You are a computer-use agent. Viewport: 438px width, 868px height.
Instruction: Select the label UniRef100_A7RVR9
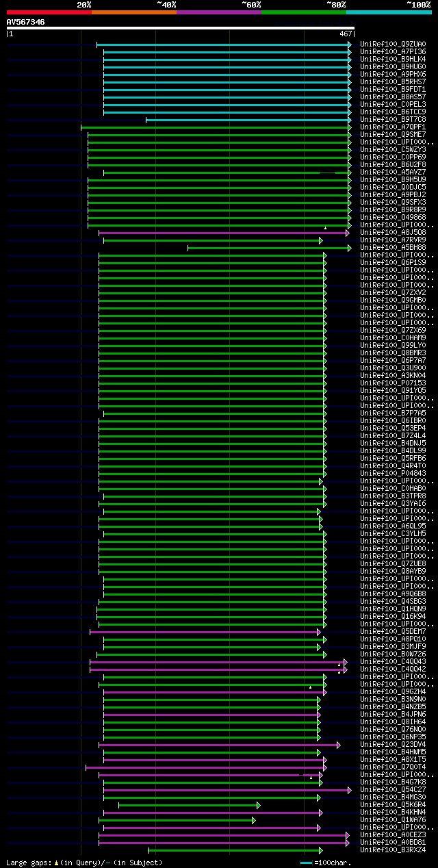click(x=393, y=240)
